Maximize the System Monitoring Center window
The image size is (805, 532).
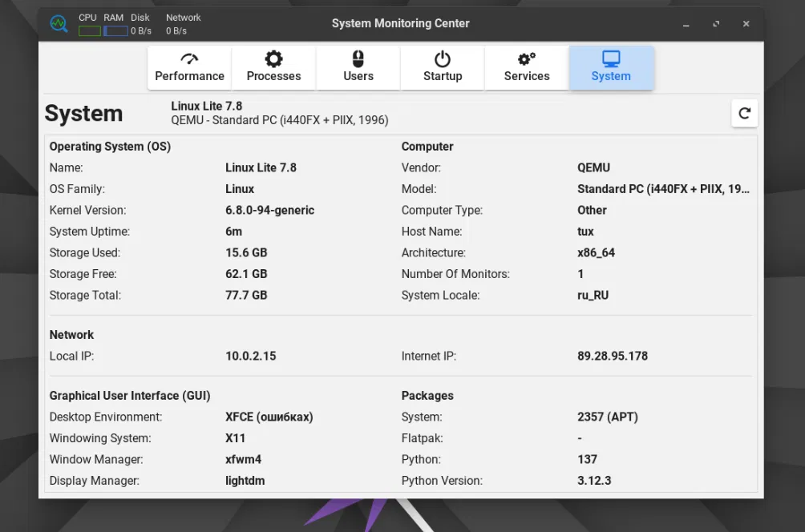pos(716,24)
